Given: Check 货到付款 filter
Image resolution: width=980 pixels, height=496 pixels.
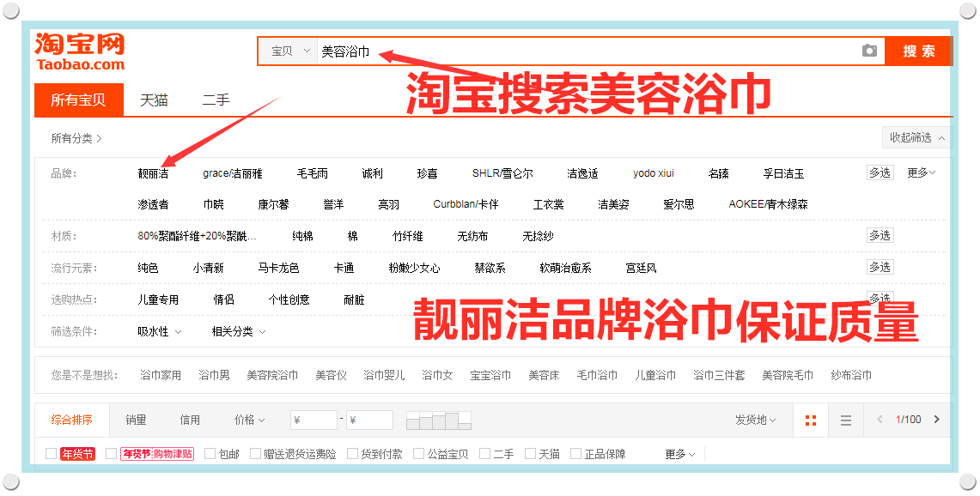Looking at the screenshot, I should coord(352,453).
